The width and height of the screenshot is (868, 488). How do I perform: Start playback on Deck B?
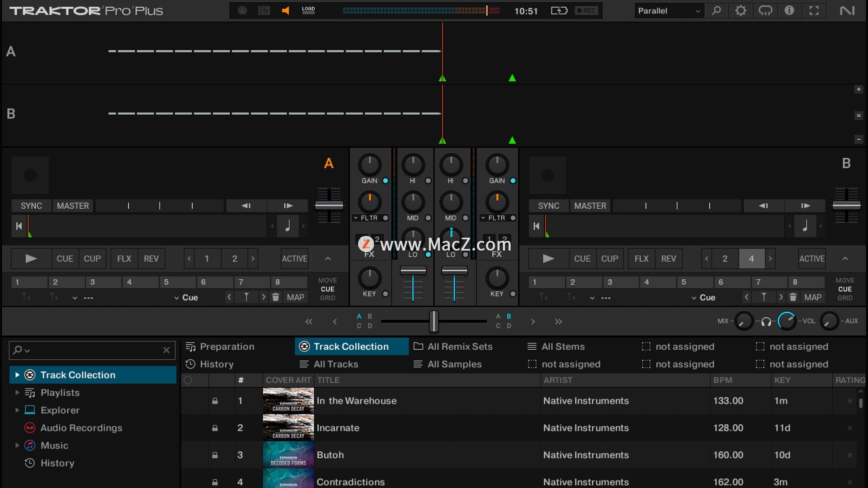pos(548,258)
